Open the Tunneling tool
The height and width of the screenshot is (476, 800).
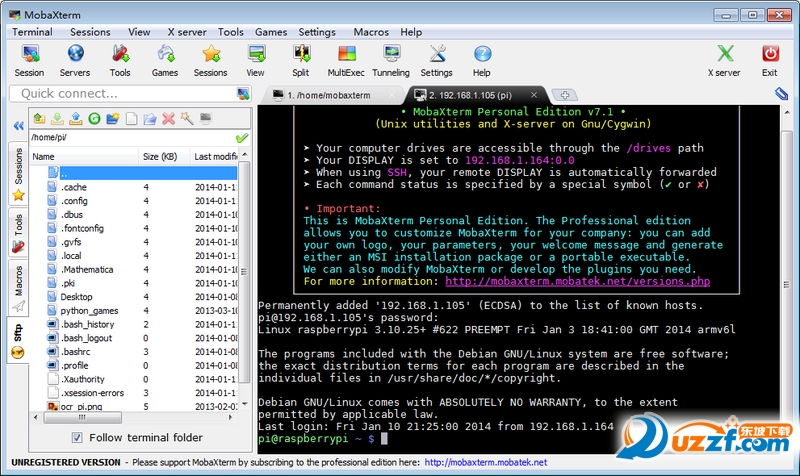tap(390, 60)
